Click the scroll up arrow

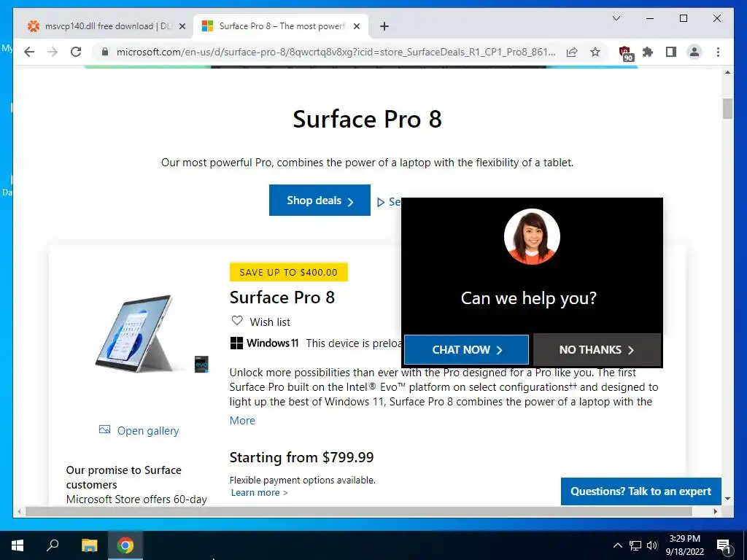[x=727, y=73]
